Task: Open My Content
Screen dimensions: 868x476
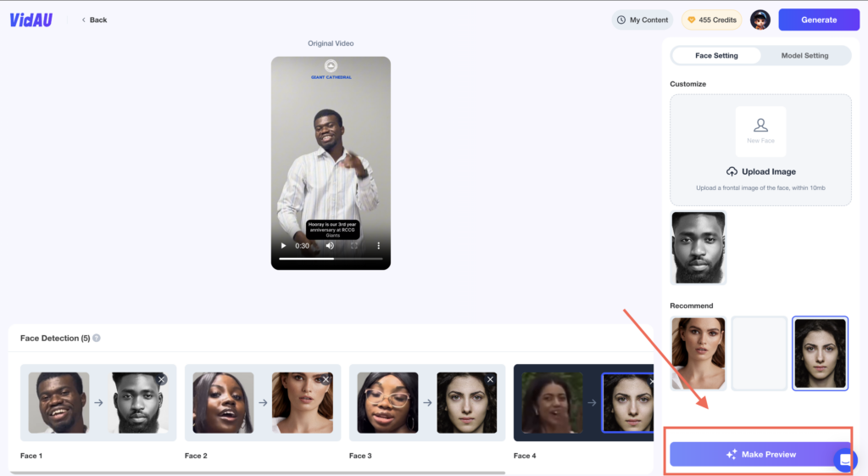Action: pos(643,20)
